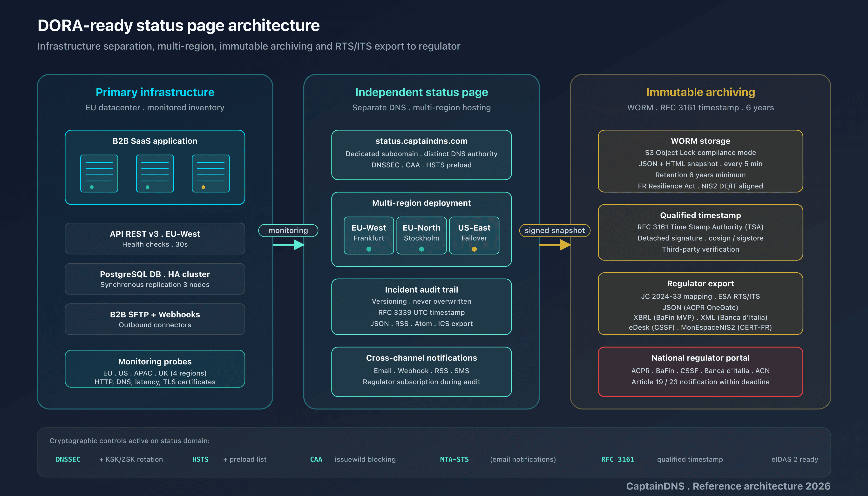Image resolution: width=868 pixels, height=496 pixels.
Task: Click the DNSSEC label in the footer
Action: pyautogui.click(x=68, y=459)
